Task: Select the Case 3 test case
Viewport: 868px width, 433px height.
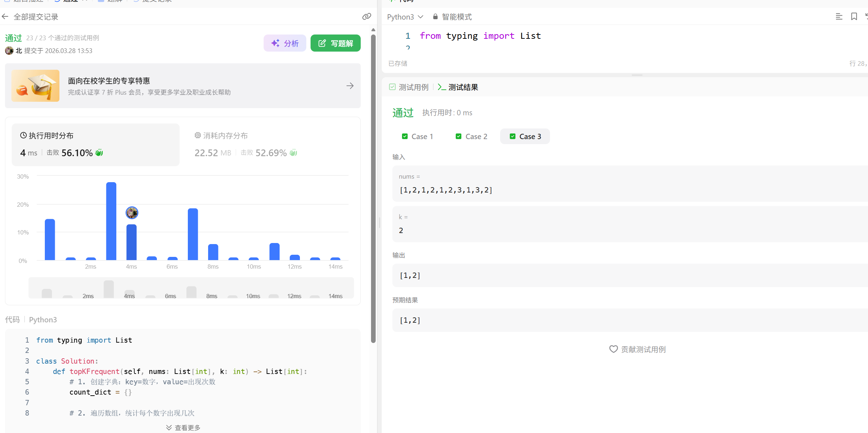Action: click(x=525, y=137)
